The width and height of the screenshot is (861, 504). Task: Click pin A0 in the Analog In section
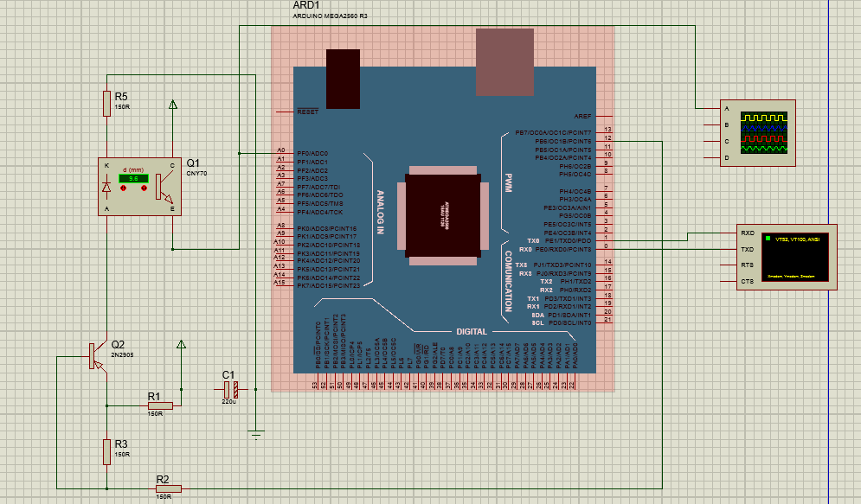click(281, 149)
